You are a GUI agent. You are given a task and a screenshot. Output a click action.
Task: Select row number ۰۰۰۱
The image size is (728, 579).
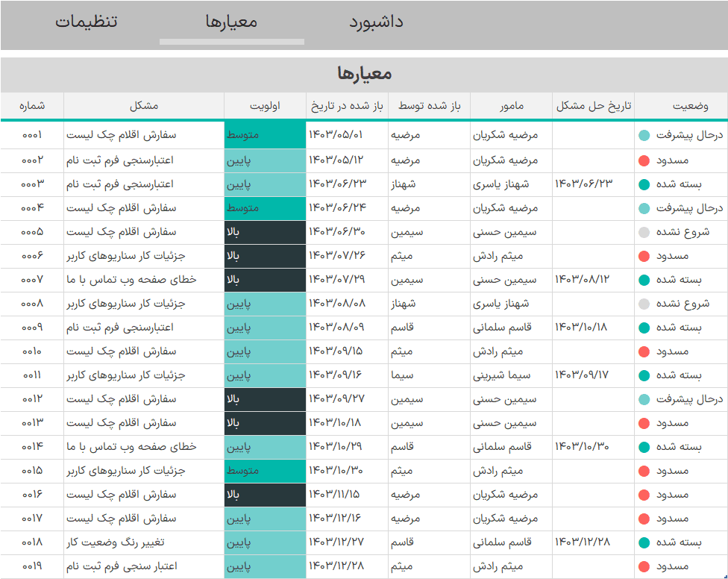tap(32, 135)
